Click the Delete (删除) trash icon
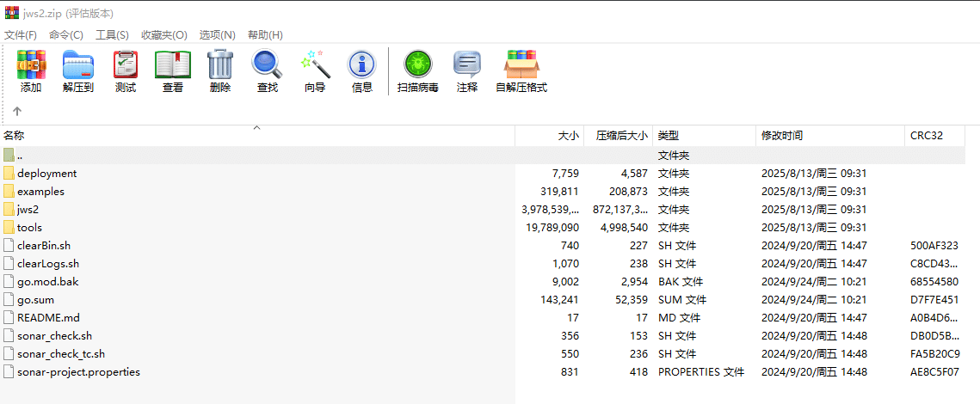 [220, 71]
